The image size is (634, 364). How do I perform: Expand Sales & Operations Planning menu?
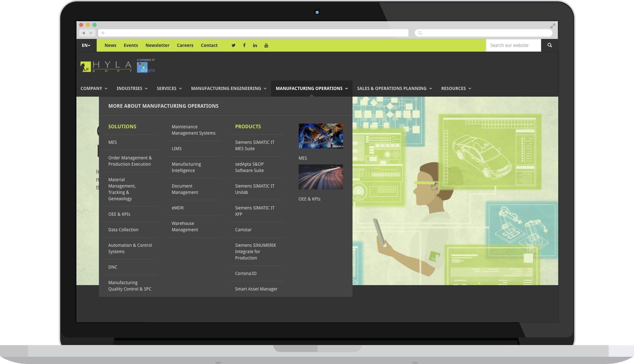(x=394, y=88)
